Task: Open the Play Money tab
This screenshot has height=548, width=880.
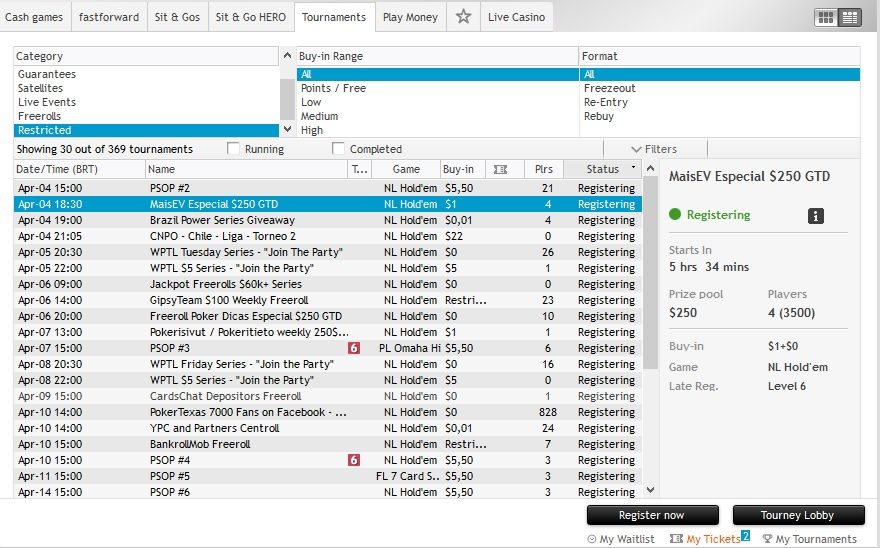Action: tap(410, 17)
